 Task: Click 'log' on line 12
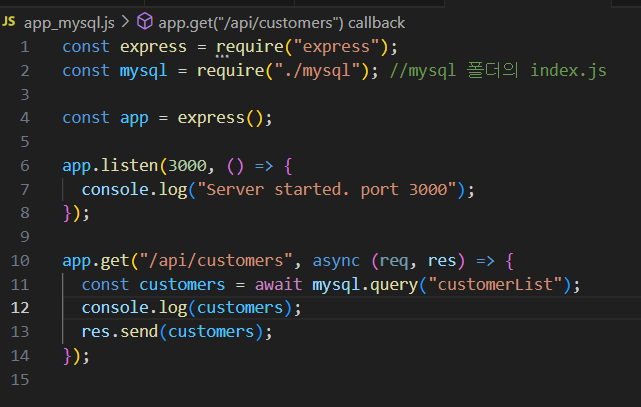point(173,308)
